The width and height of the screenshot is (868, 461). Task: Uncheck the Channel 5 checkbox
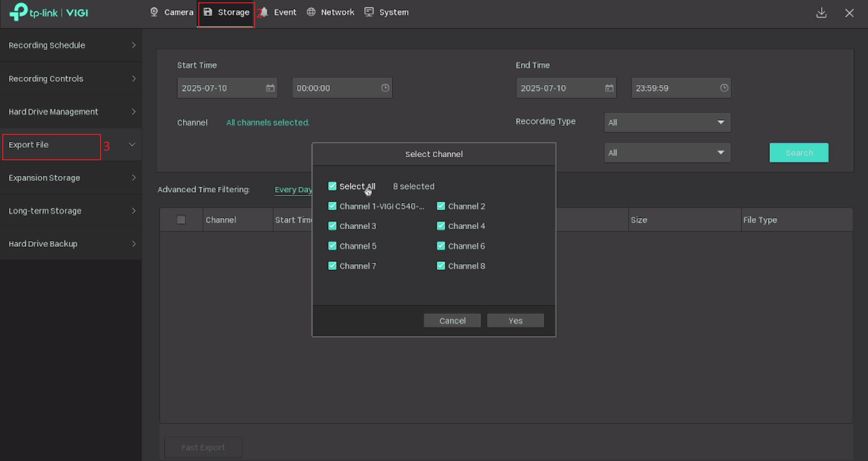click(x=332, y=246)
